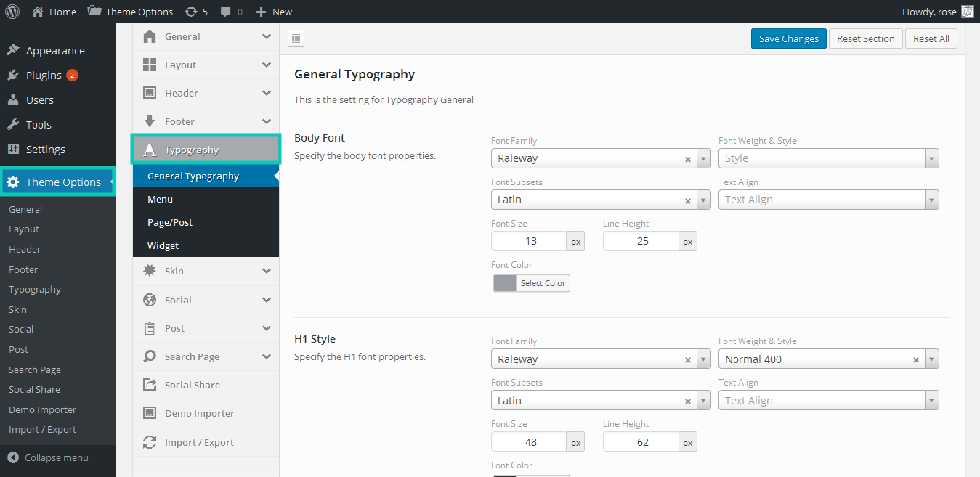980x477 pixels.
Task: Toggle the expand-all sections icon beside Save Changes
Action: click(x=296, y=38)
